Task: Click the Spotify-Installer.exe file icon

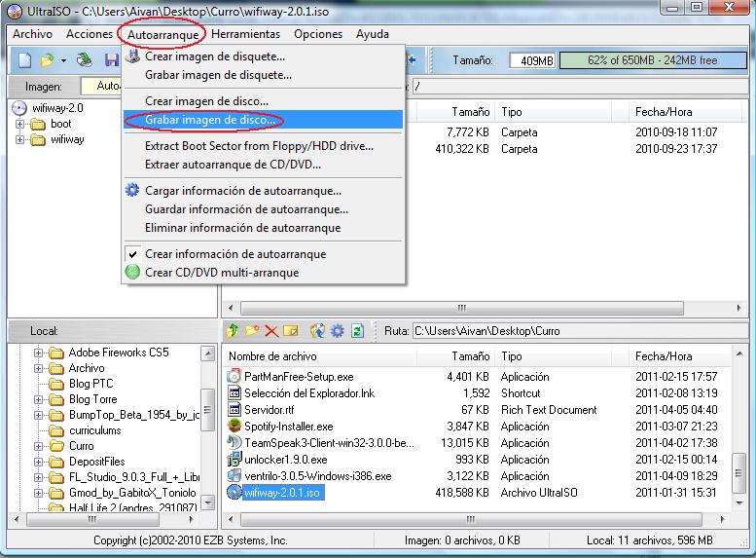Action: pos(234,426)
